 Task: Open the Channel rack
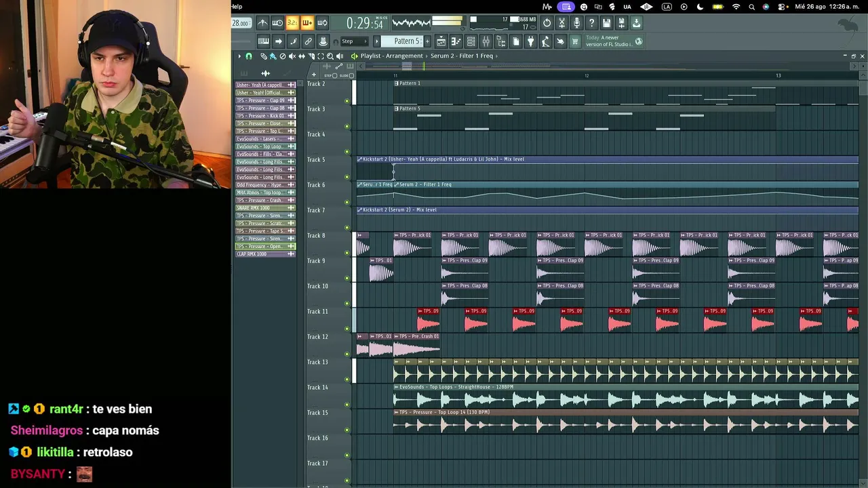pos(471,41)
